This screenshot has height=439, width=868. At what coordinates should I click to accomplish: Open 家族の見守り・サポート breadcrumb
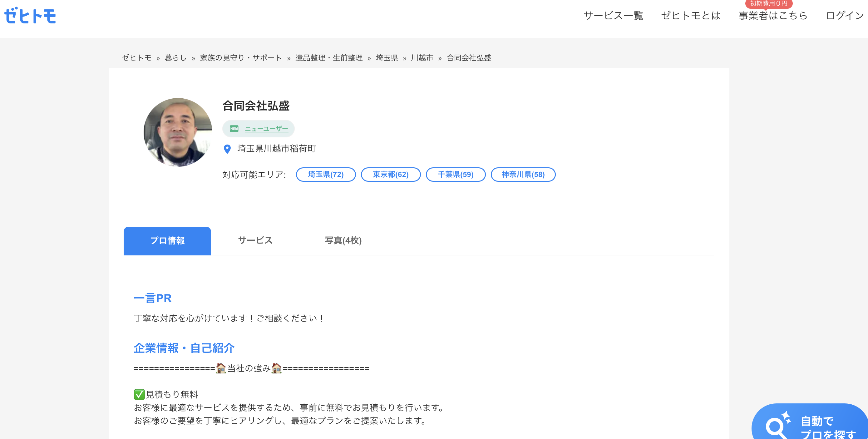241,58
